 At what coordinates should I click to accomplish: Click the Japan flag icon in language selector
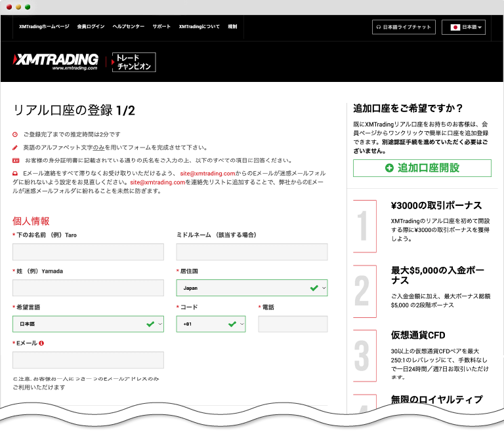click(455, 28)
